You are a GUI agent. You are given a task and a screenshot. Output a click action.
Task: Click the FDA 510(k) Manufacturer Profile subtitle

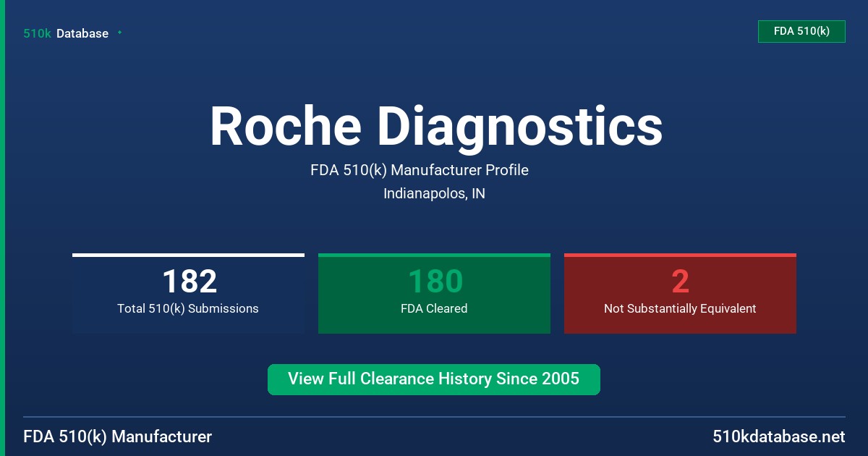[x=420, y=170]
